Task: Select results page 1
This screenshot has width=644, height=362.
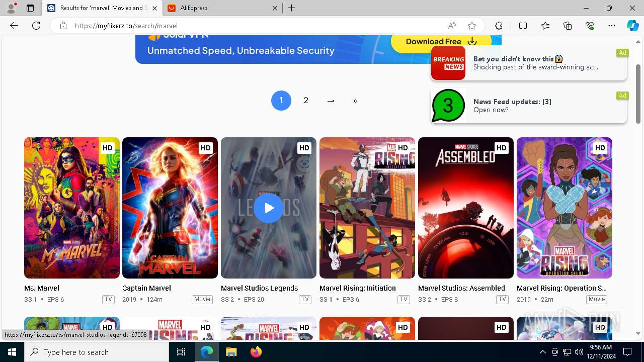Action: tap(281, 101)
